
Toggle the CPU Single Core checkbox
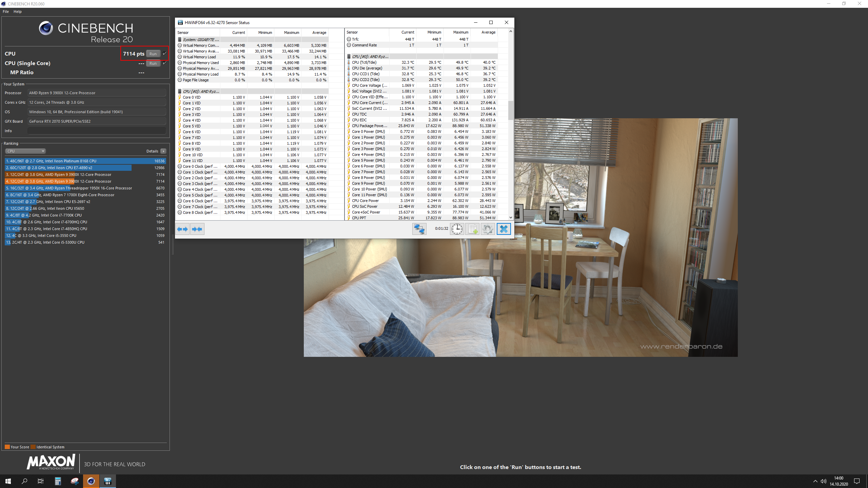pos(165,63)
